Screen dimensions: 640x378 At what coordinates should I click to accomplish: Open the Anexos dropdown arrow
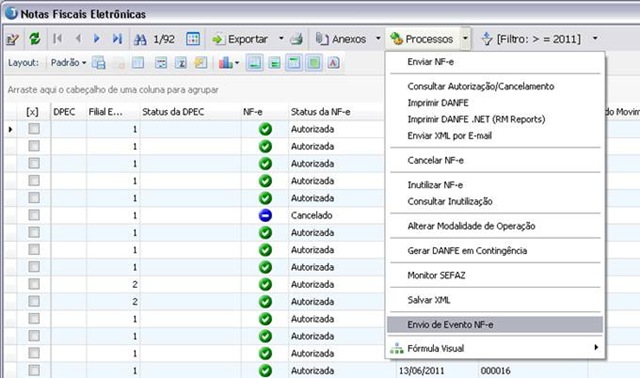click(378, 38)
